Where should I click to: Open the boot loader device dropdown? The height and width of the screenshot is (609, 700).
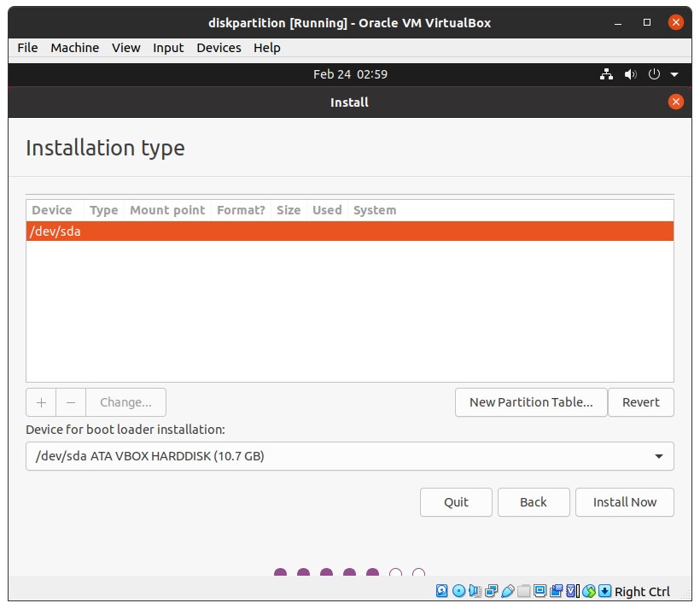click(349, 456)
